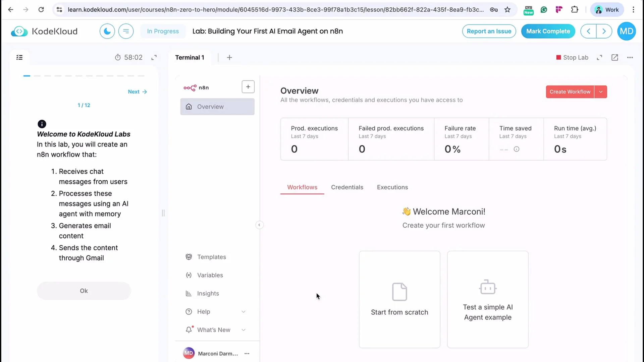Open the course outline menu icon

click(126, 31)
